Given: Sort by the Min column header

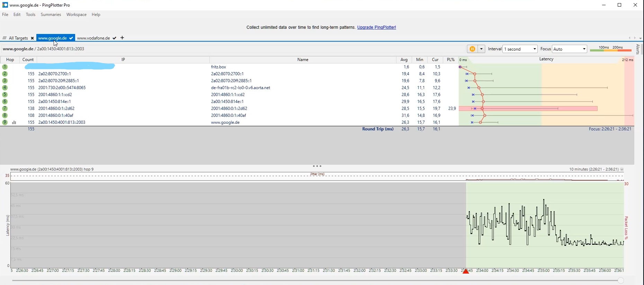Looking at the screenshot, I should 420,60.
